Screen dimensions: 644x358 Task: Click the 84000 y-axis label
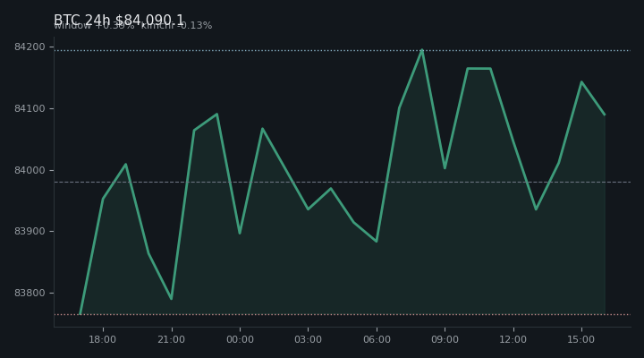(30, 170)
